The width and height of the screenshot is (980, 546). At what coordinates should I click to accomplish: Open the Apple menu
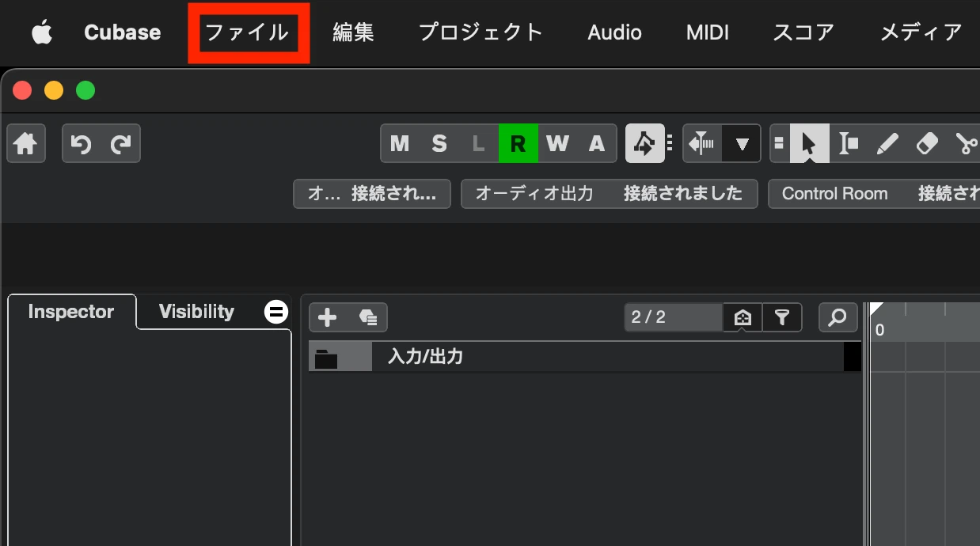click(41, 32)
